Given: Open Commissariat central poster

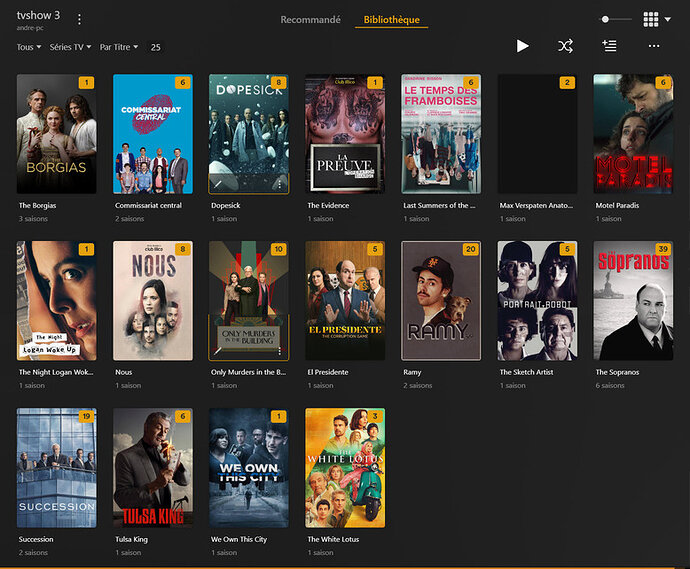Looking at the screenshot, I should click(x=153, y=134).
